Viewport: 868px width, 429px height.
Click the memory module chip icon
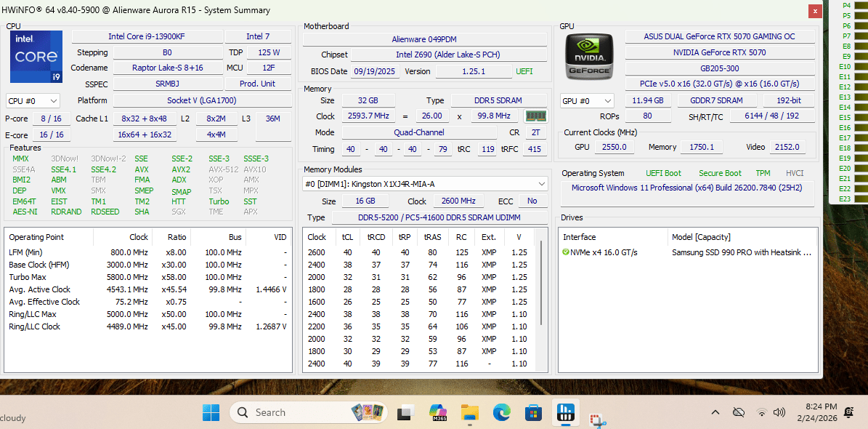(535, 116)
